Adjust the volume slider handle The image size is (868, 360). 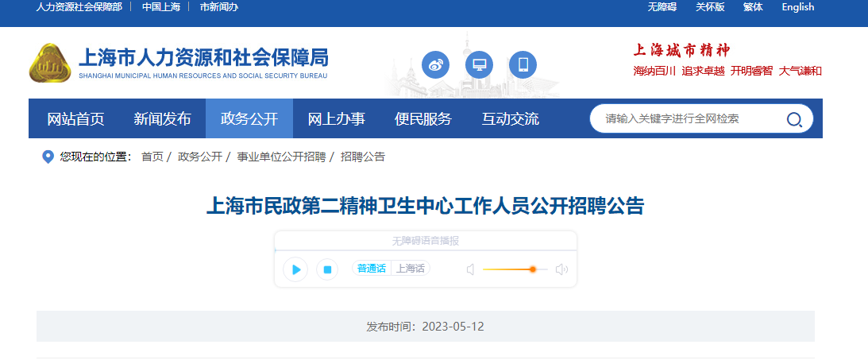pyautogui.click(x=533, y=269)
